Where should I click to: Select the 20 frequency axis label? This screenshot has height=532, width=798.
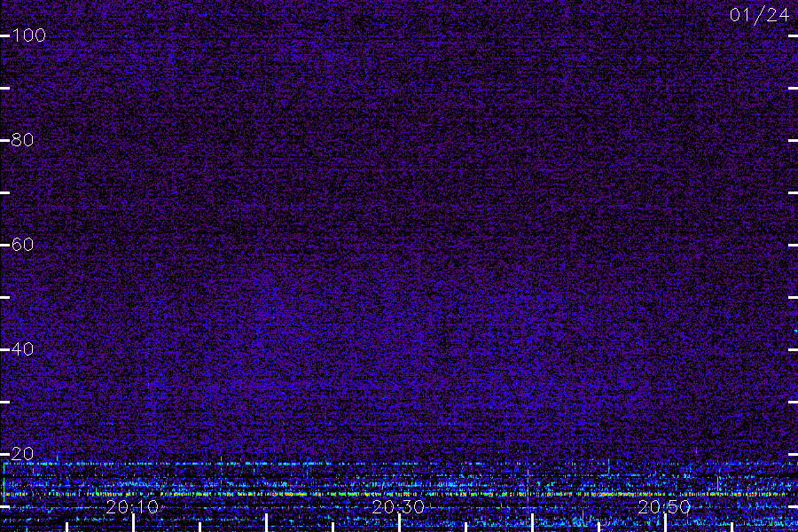pyautogui.click(x=22, y=454)
